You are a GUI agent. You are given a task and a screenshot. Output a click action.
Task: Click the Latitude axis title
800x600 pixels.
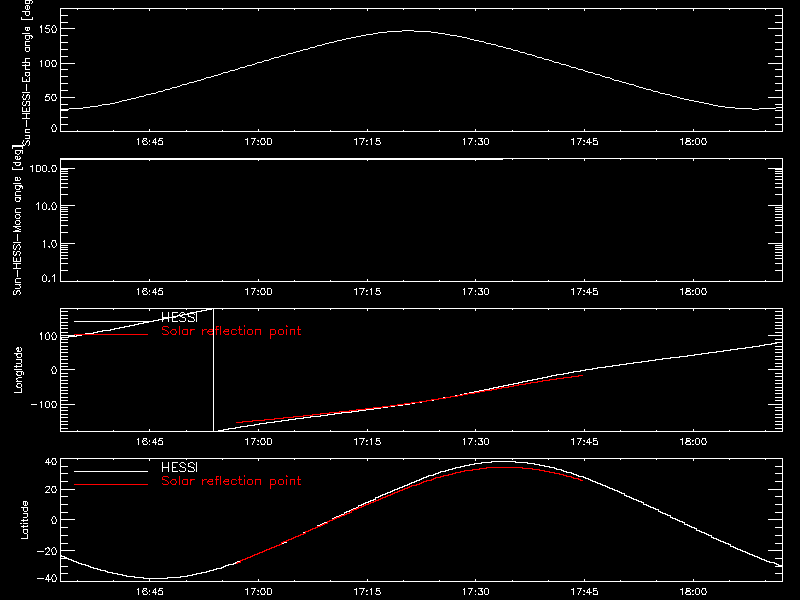24,520
